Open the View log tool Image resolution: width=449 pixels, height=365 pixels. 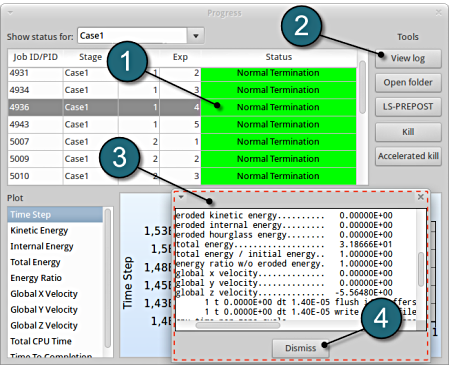click(x=408, y=59)
